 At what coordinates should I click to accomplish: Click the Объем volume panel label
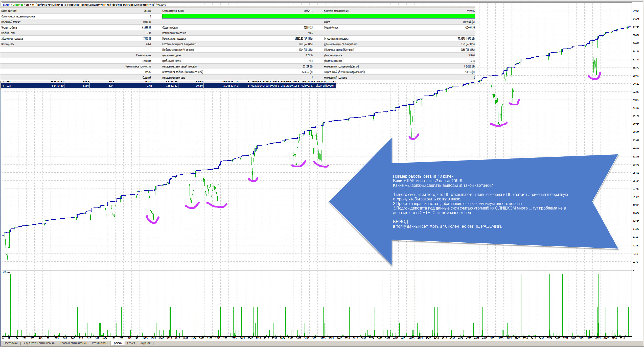(x=7, y=272)
